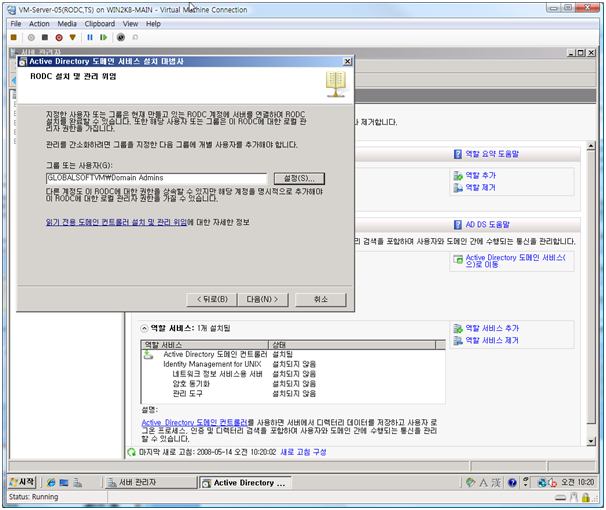Click the wizard book icon in header
Screen dimensions: 606x510
pyautogui.click(x=335, y=84)
